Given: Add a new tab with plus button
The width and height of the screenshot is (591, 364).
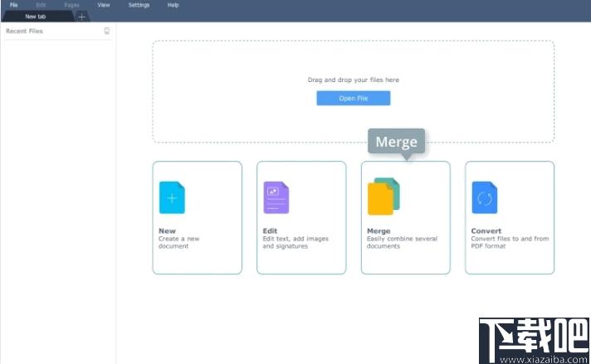Looking at the screenshot, I should 81,17.
